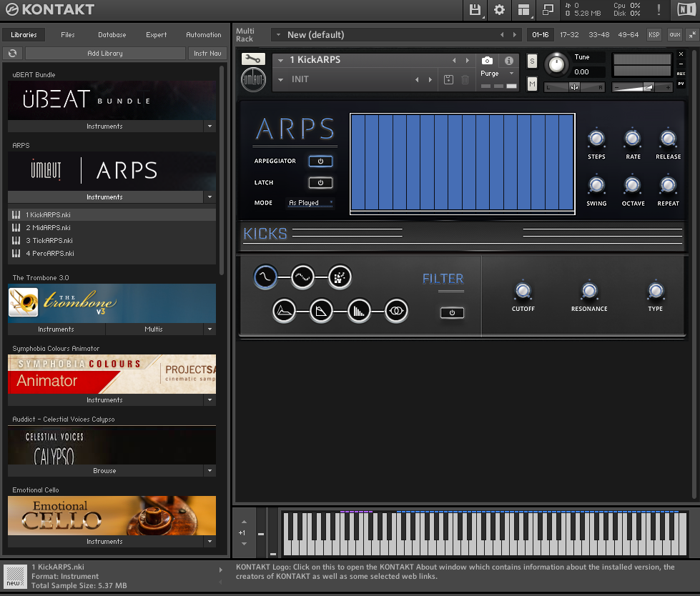
Task: Select the descending bars page icon
Action: coord(359,310)
